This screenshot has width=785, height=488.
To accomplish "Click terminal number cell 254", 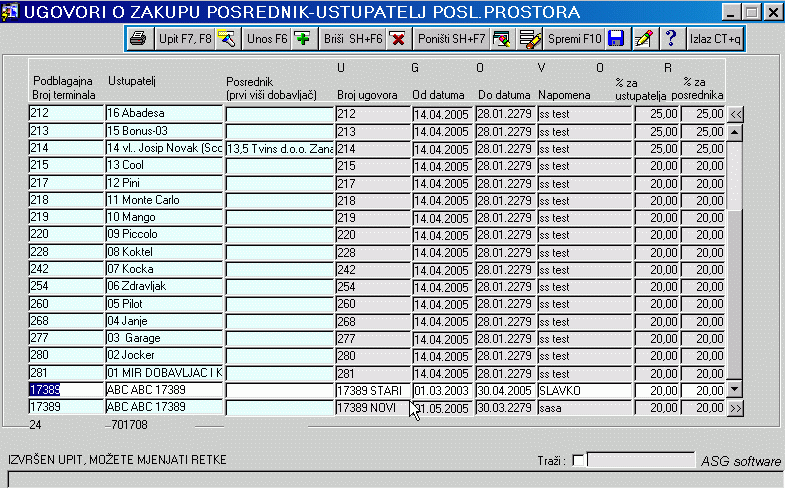I will [x=66, y=286].
